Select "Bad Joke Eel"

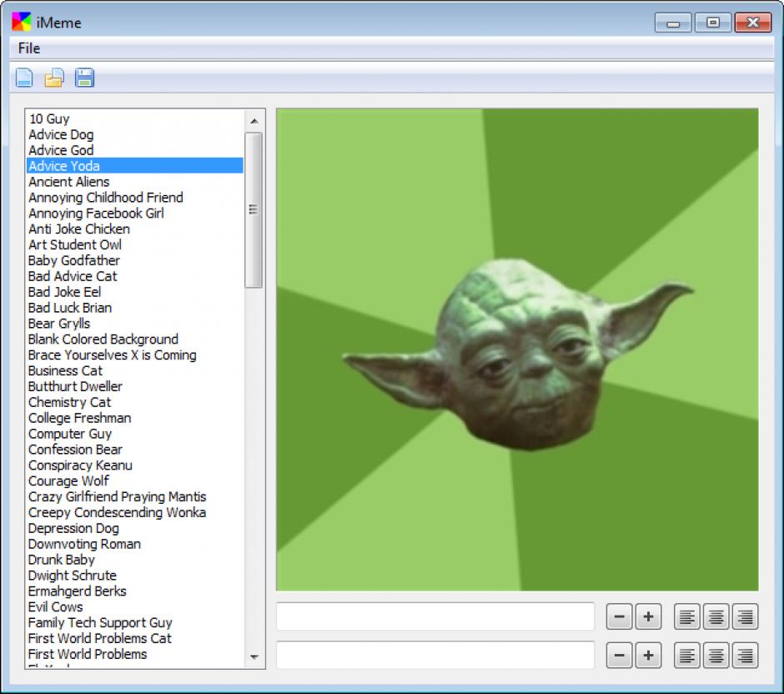pyautogui.click(x=135, y=292)
